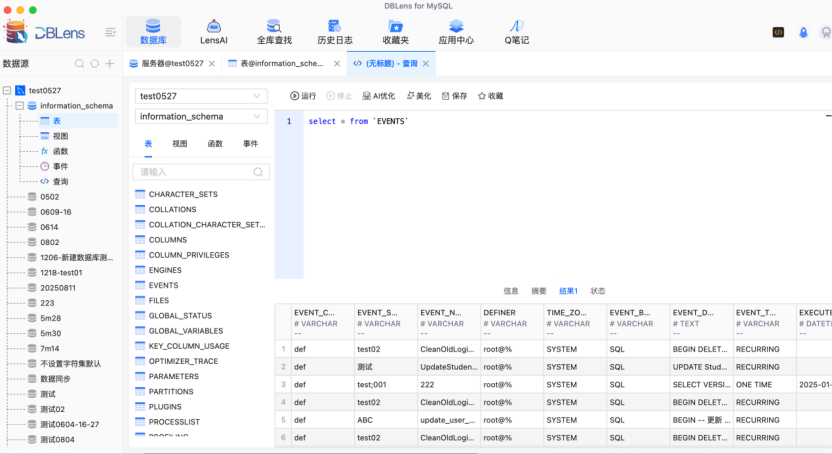Beautify SQL with 美化 button
The height and width of the screenshot is (454, 832).
point(419,96)
